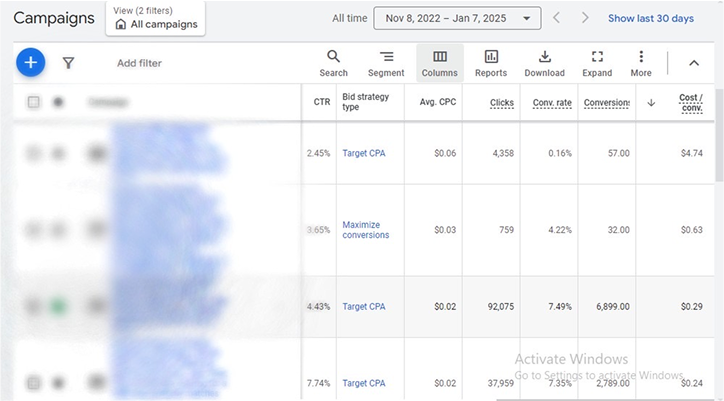The image size is (724, 401).
Task: Open the Reports menu
Action: pyautogui.click(x=491, y=63)
